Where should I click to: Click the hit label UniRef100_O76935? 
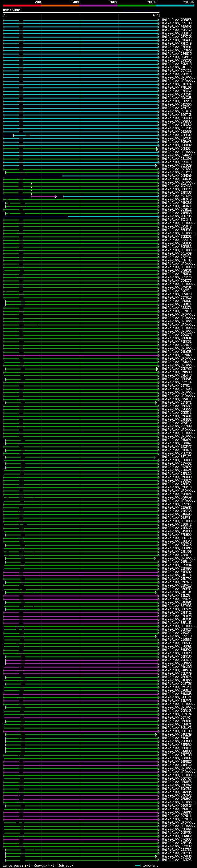tap(177, 840)
